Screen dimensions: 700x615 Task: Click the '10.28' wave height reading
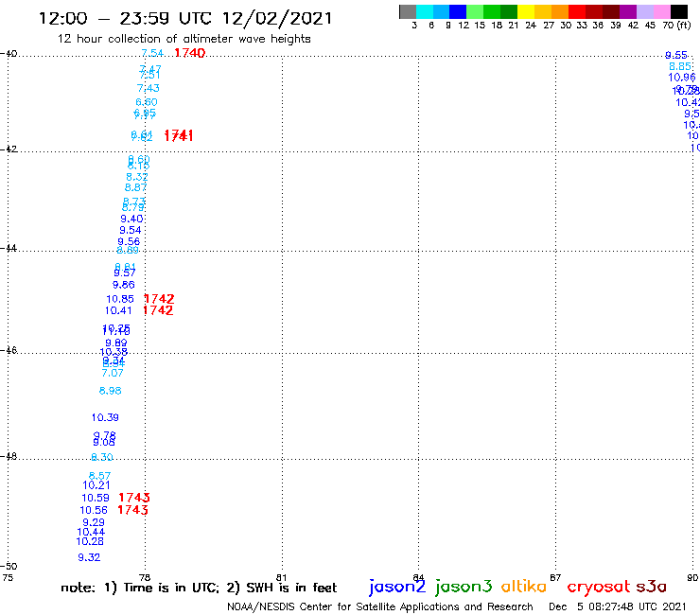pyautogui.click(x=90, y=542)
